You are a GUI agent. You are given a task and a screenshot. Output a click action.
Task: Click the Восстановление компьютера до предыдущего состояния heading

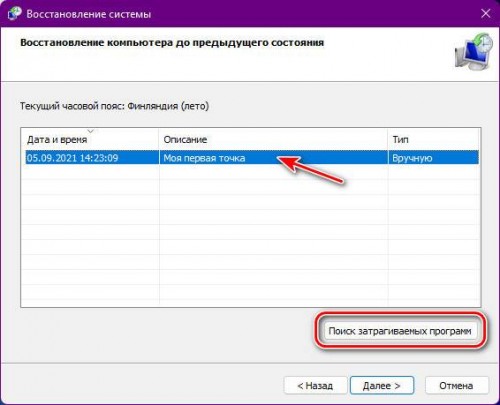click(x=172, y=43)
